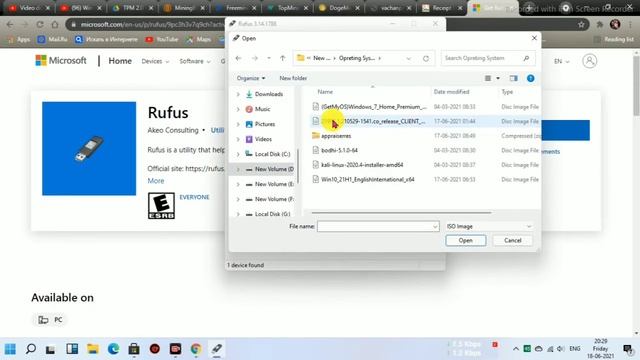Create a New folder

tap(293, 78)
